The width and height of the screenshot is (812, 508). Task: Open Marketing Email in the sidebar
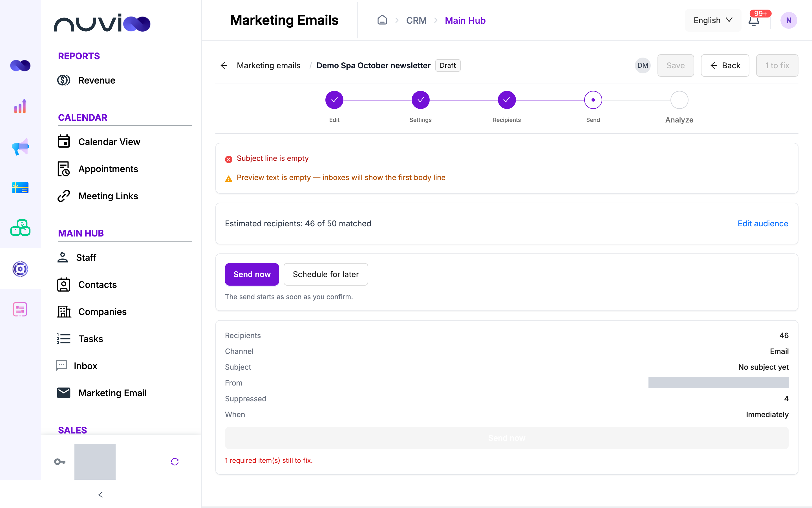point(102,393)
